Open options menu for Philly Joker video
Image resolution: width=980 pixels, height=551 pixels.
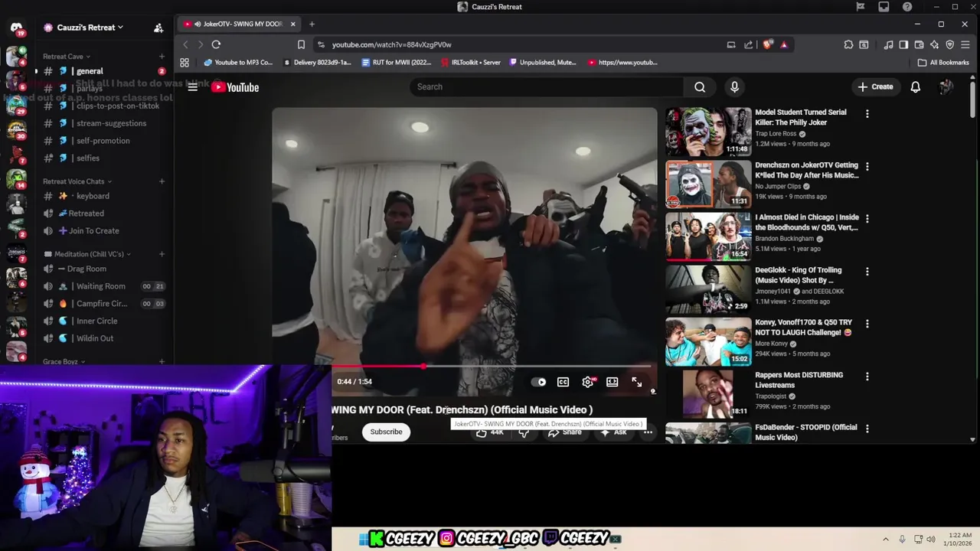click(x=867, y=113)
